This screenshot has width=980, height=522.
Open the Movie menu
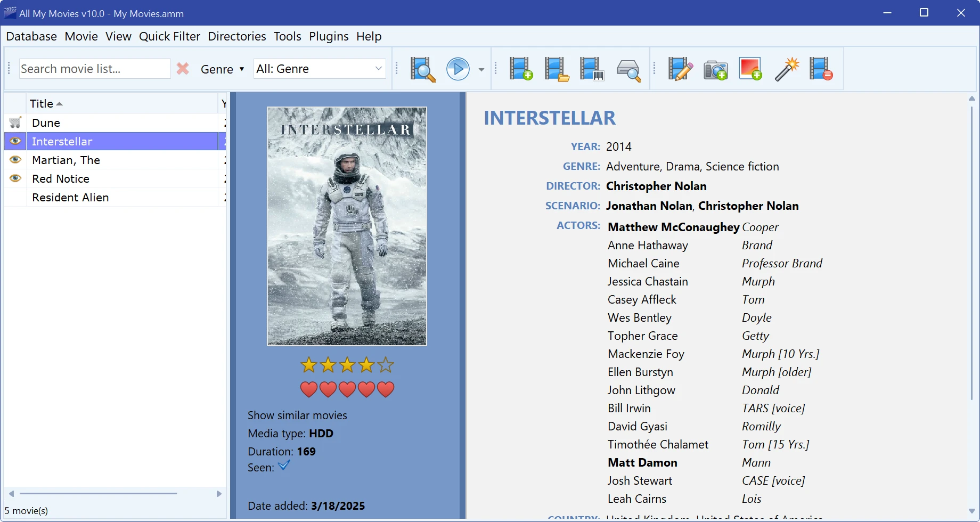pos(81,36)
